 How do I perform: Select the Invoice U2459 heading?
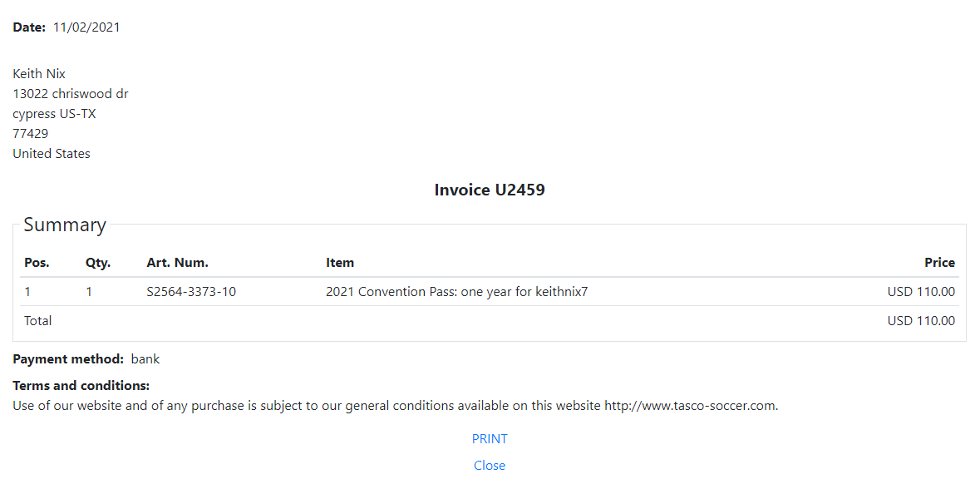[x=490, y=190]
